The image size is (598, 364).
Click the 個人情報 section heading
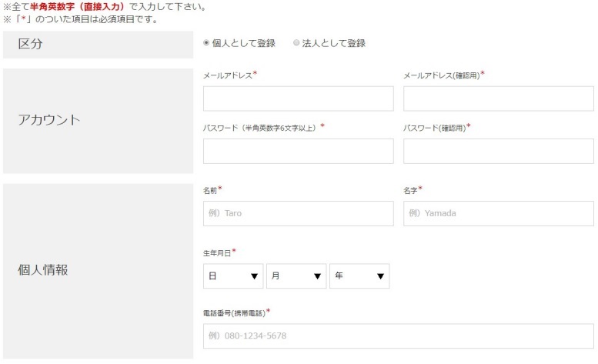[43, 270]
